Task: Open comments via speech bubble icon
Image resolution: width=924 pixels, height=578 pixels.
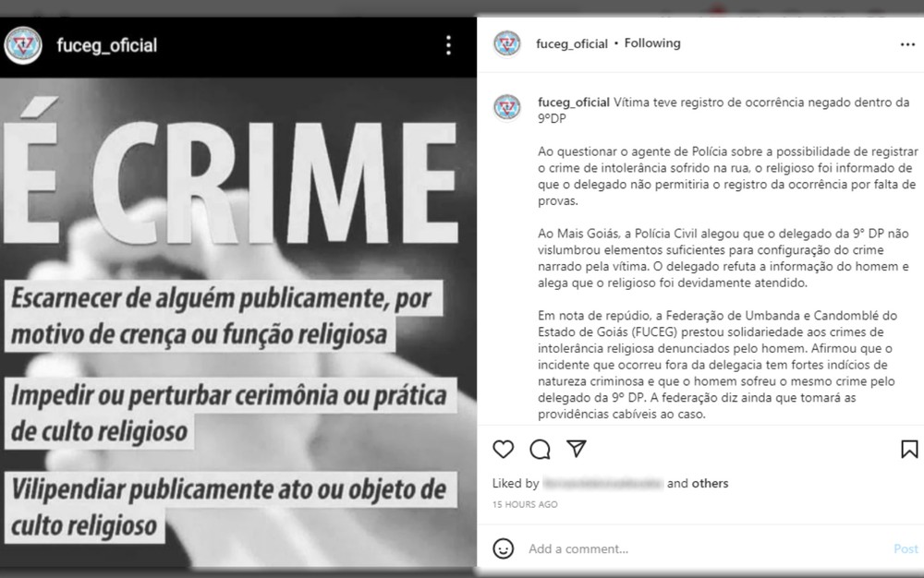Action: click(540, 449)
